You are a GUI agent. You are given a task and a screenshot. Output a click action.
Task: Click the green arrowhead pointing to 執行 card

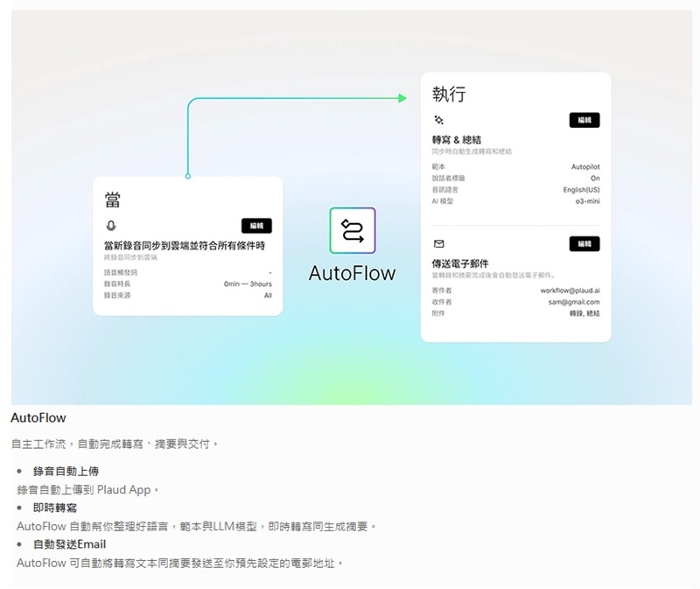(x=402, y=98)
